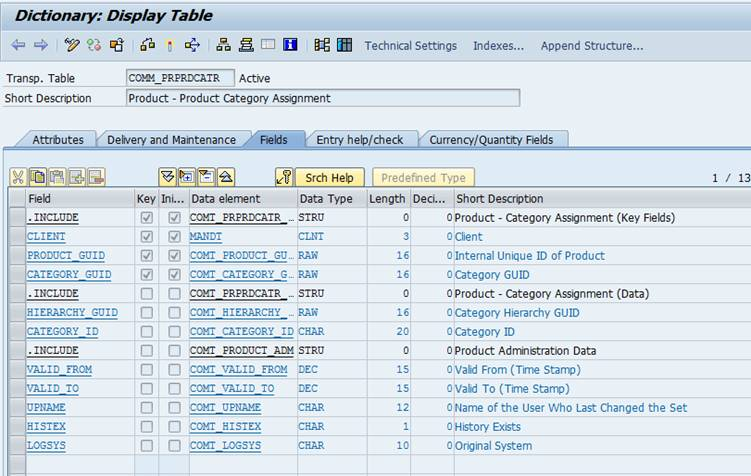
Task: Toggle Key checkbox for HIERARCHY_GUID
Action: 147,313
